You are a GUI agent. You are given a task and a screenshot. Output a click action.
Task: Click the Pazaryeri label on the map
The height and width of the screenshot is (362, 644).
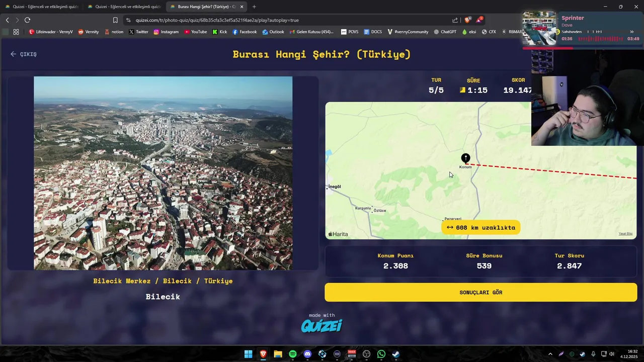[x=452, y=219]
